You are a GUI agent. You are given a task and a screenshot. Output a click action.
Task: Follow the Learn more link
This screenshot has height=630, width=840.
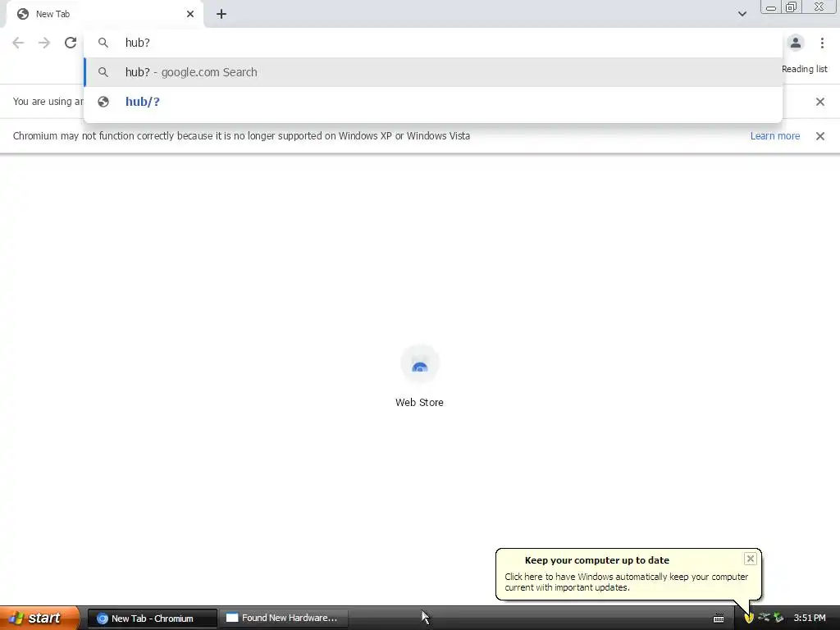coord(774,136)
